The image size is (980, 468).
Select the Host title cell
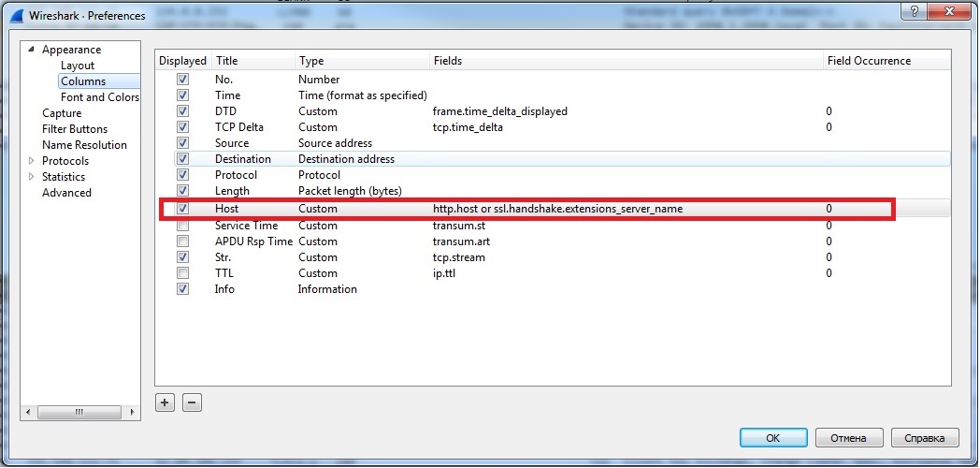(227, 209)
